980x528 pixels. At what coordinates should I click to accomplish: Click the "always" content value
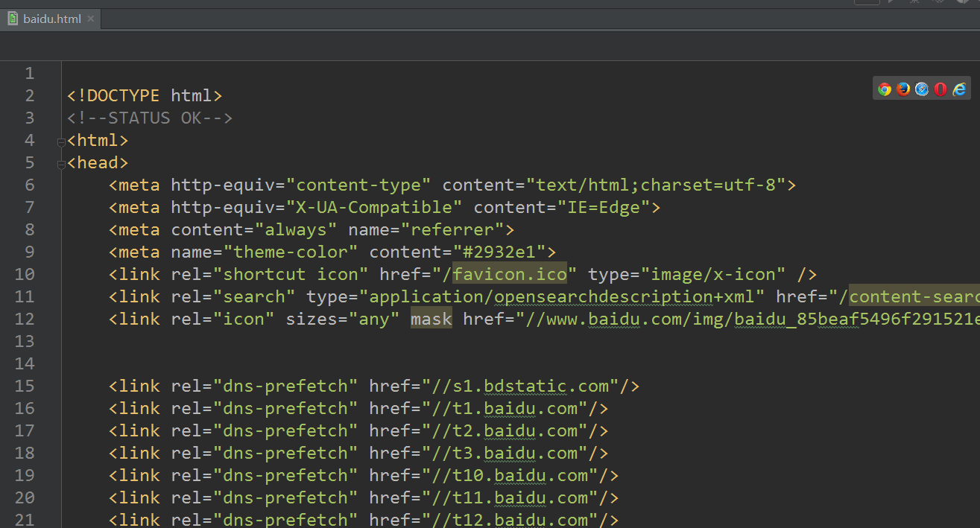click(x=297, y=229)
